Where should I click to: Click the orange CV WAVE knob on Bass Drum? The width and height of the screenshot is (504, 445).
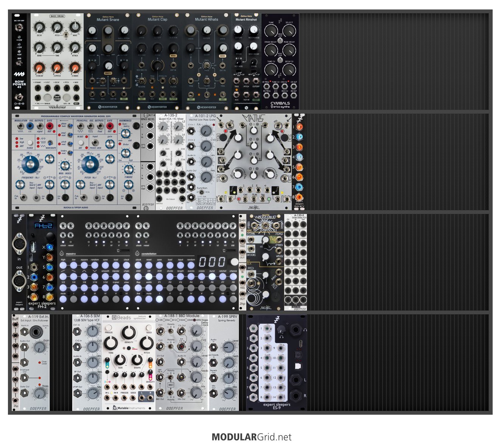[x=75, y=68]
